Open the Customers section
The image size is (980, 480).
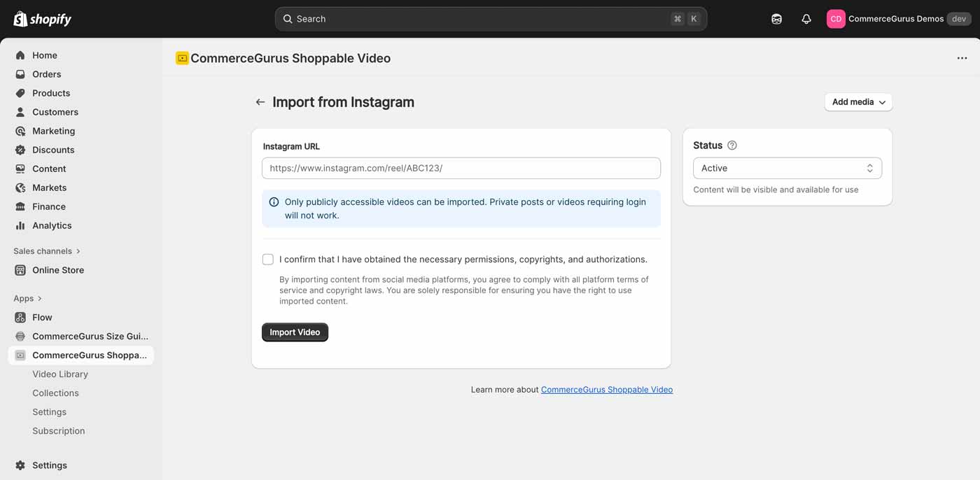tap(55, 111)
